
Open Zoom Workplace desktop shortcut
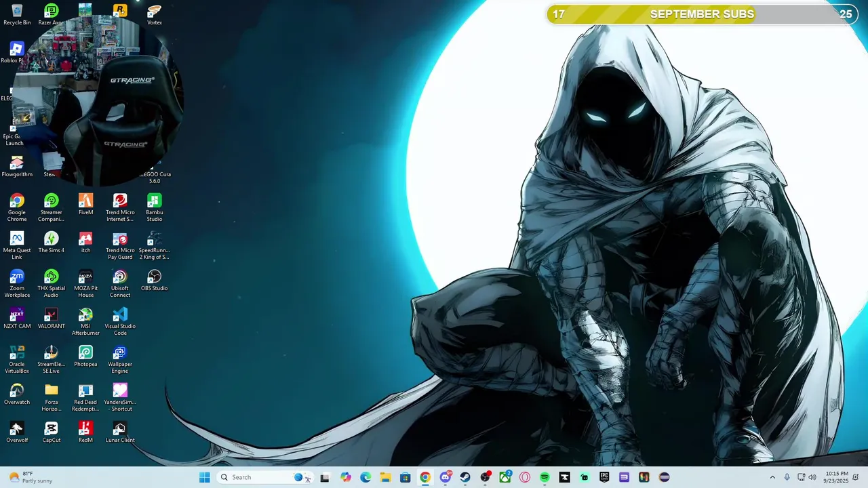coord(17,283)
